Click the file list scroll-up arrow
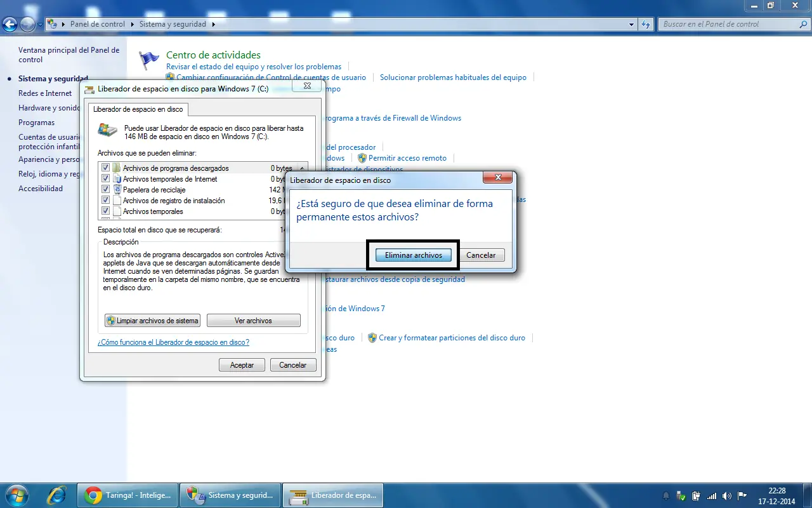 [301, 168]
